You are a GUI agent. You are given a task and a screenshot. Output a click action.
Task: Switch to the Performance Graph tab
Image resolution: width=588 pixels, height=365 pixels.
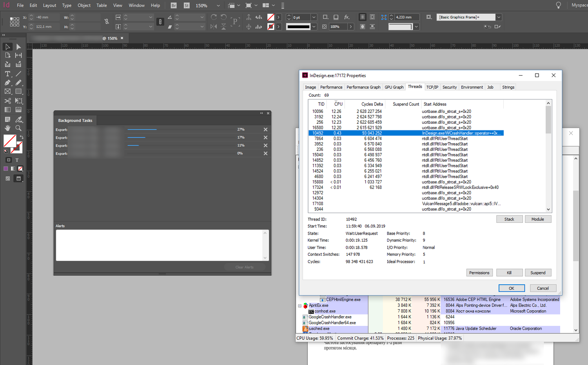[363, 87]
